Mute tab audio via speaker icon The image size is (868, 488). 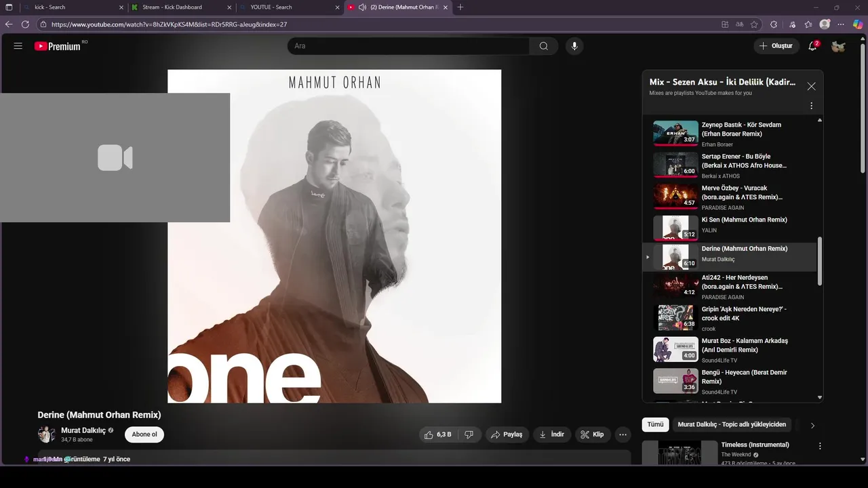pos(362,7)
